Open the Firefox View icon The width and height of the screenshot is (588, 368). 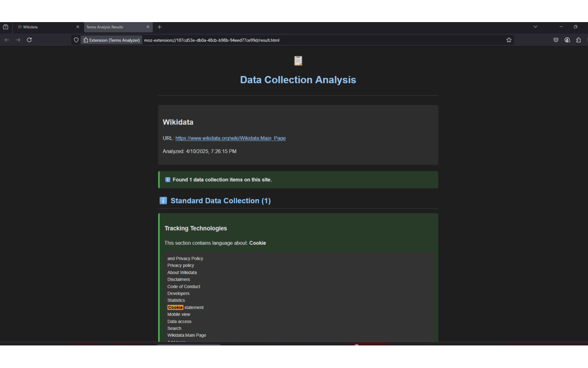click(6, 27)
